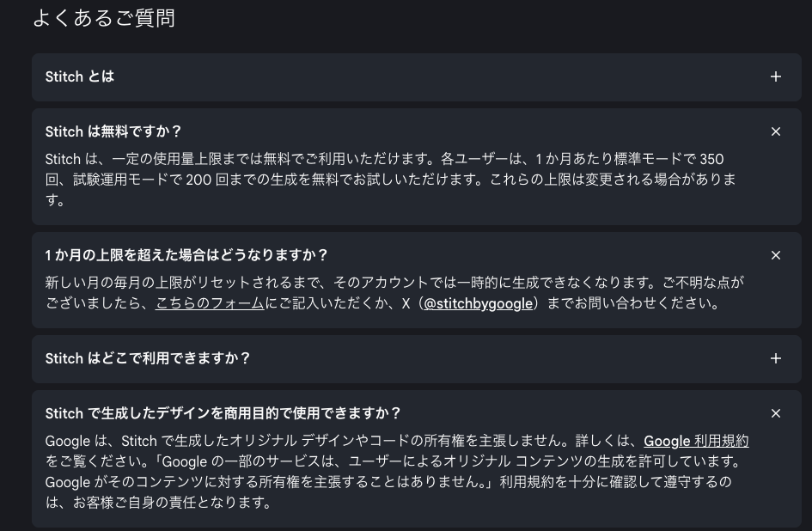Click the '200 回' experimental mode limit text
The image size is (812, 531).
[x=204, y=180]
